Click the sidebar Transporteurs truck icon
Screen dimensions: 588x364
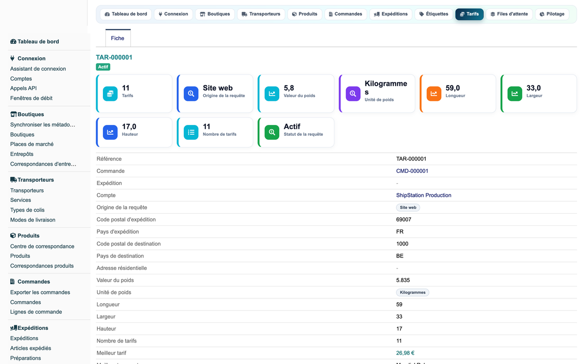pyautogui.click(x=13, y=180)
